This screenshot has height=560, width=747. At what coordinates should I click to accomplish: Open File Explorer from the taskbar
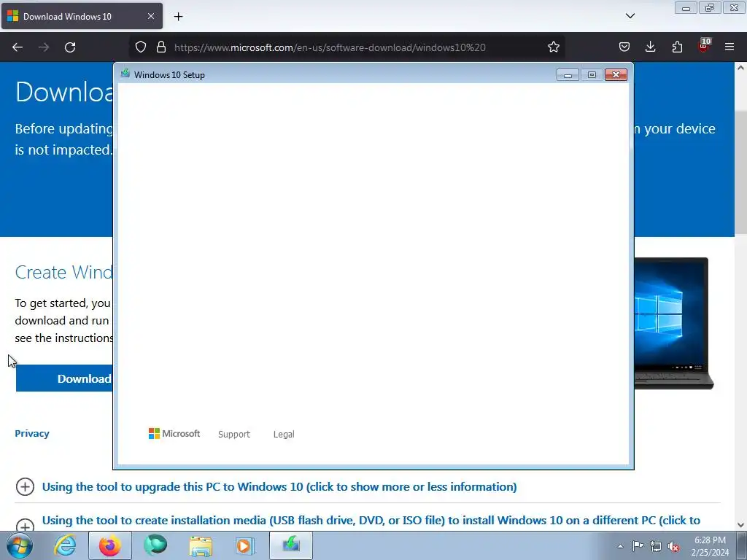tap(201, 545)
